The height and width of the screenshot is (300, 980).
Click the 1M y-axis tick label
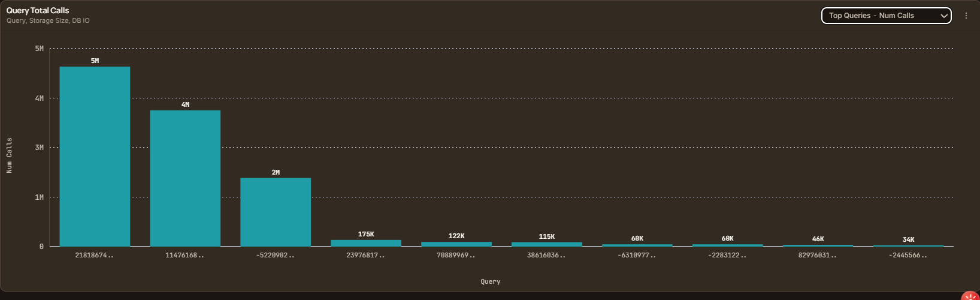point(40,197)
